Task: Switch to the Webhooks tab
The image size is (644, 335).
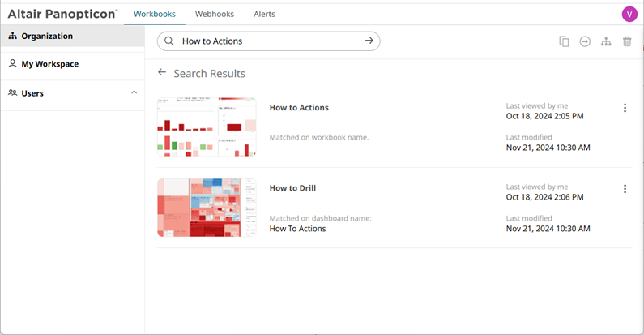Action: [215, 14]
